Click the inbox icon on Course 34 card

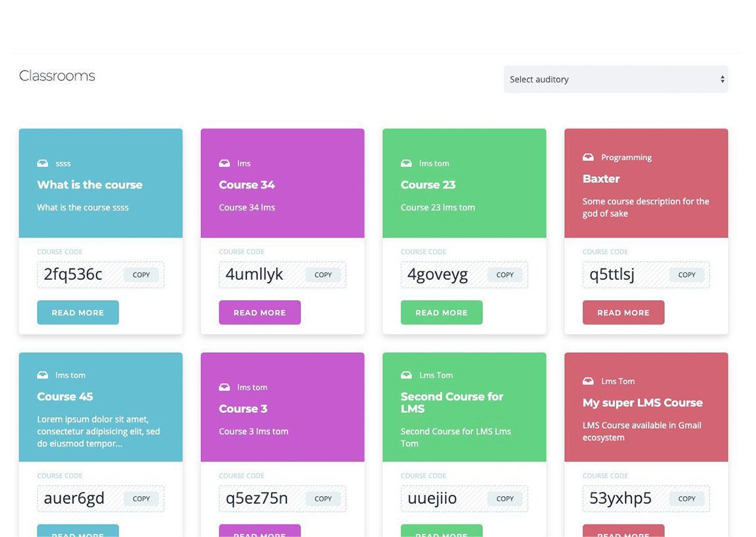pyautogui.click(x=224, y=163)
